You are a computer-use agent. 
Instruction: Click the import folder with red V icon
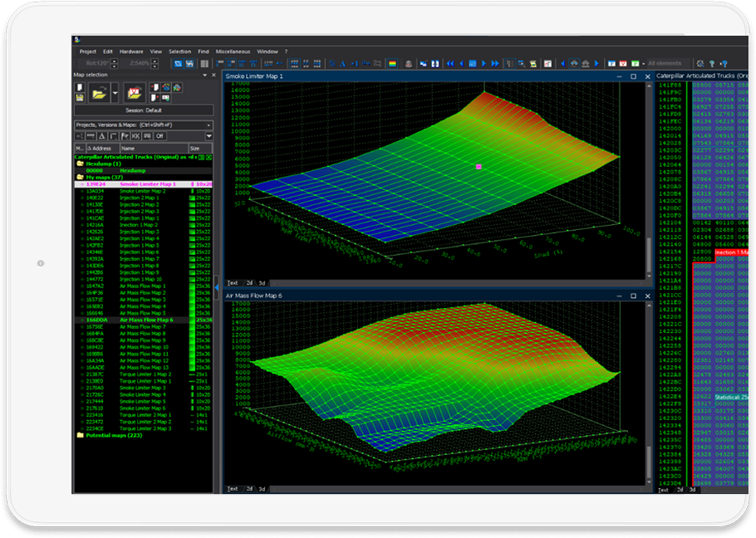tap(135, 92)
